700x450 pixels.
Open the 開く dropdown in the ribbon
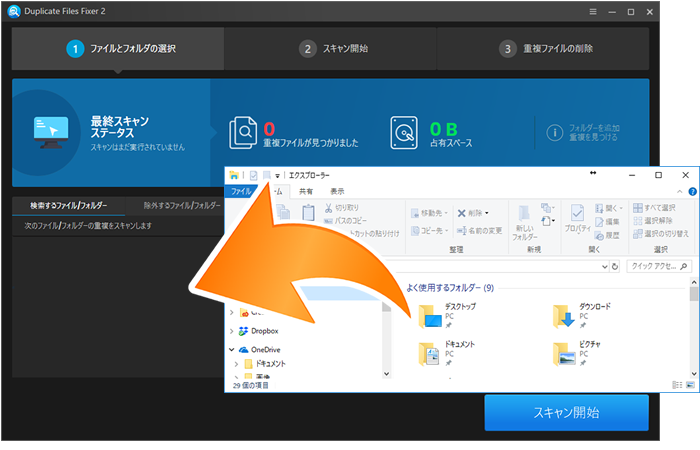[x=609, y=208]
